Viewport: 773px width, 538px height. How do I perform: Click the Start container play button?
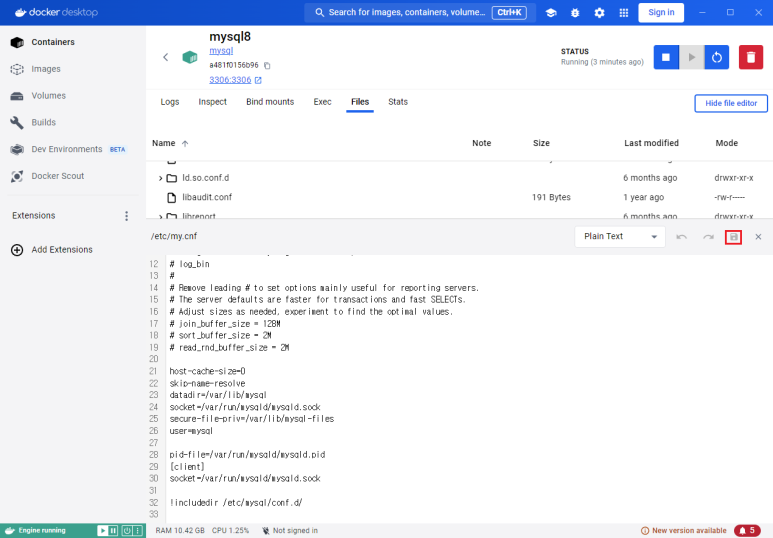(692, 57)
